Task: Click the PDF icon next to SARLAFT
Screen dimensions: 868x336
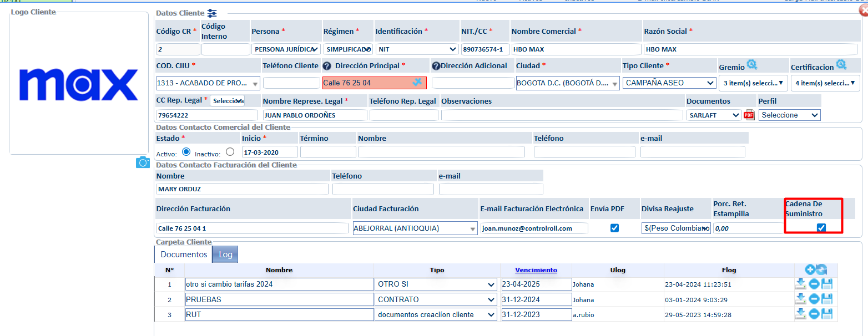Action: (749, 115)
